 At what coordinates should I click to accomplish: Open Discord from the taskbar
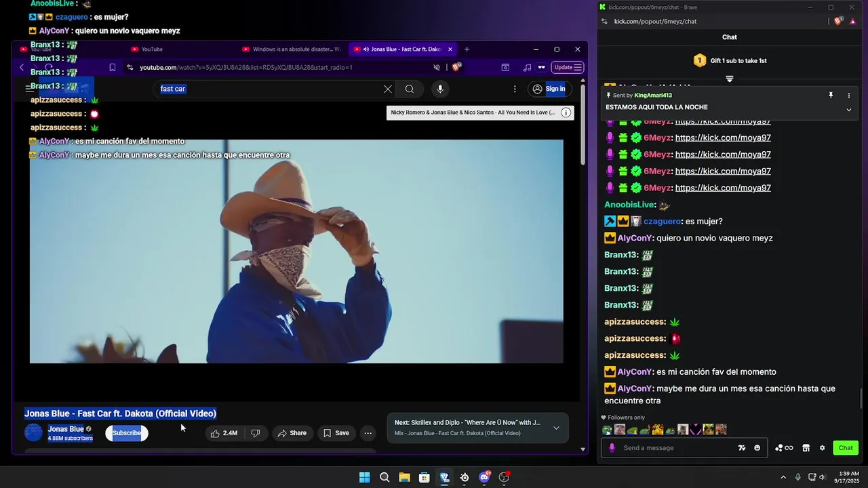coord(484,477)
